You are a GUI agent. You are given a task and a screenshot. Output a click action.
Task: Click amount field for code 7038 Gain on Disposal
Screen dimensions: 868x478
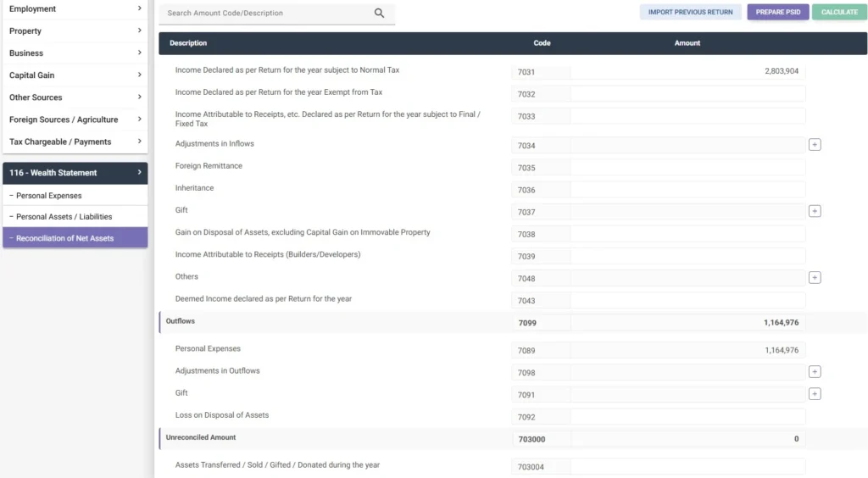pyautogui.click(x=687, y=234)
